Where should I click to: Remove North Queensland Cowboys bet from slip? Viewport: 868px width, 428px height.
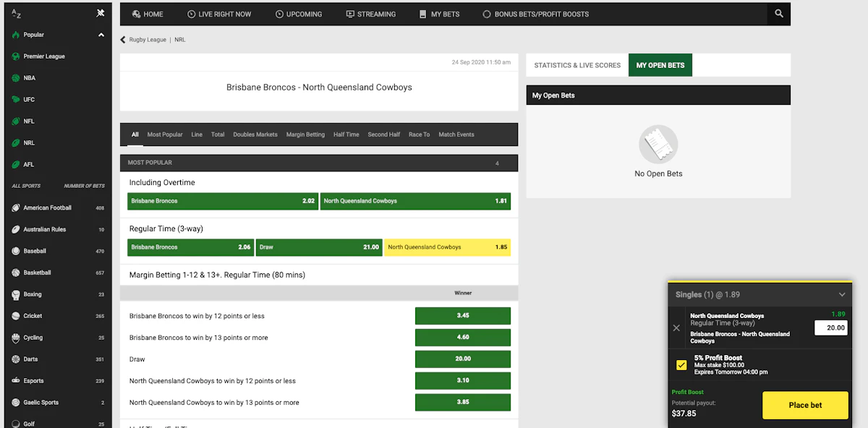click(676, 328)
